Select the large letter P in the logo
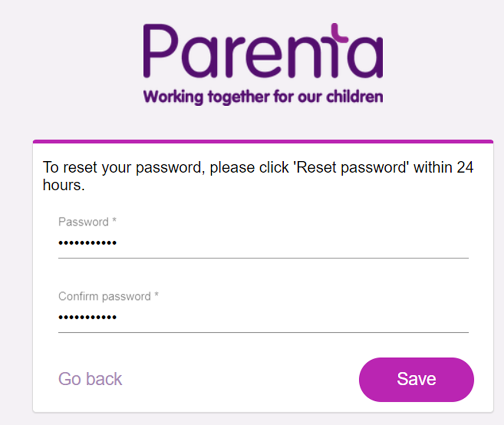Screen dimensions: 504x425 161,51
